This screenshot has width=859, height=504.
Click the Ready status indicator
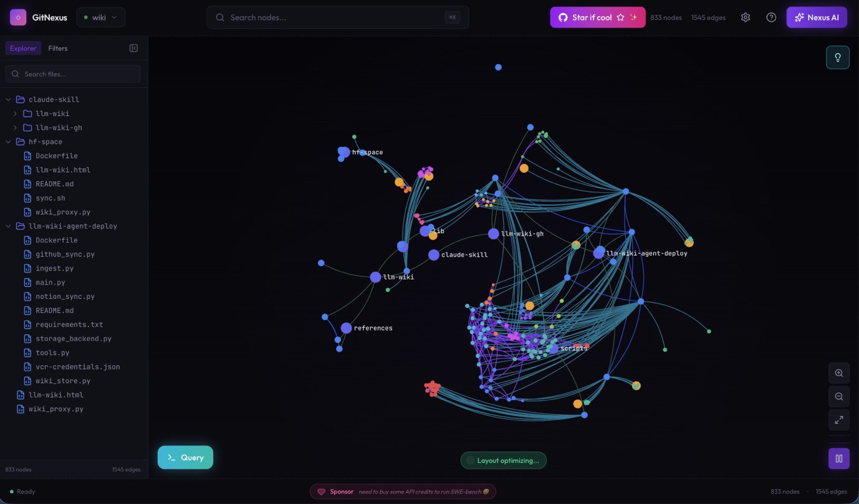pyautogui.click(x=22, y=492)
